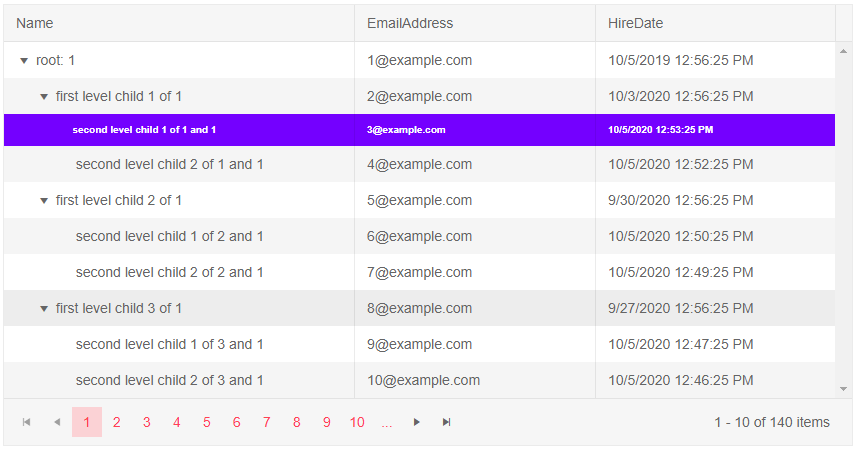This screenshot has height=453, width=859.
Task: Sort by the Name column header
Action: (35, 23)
